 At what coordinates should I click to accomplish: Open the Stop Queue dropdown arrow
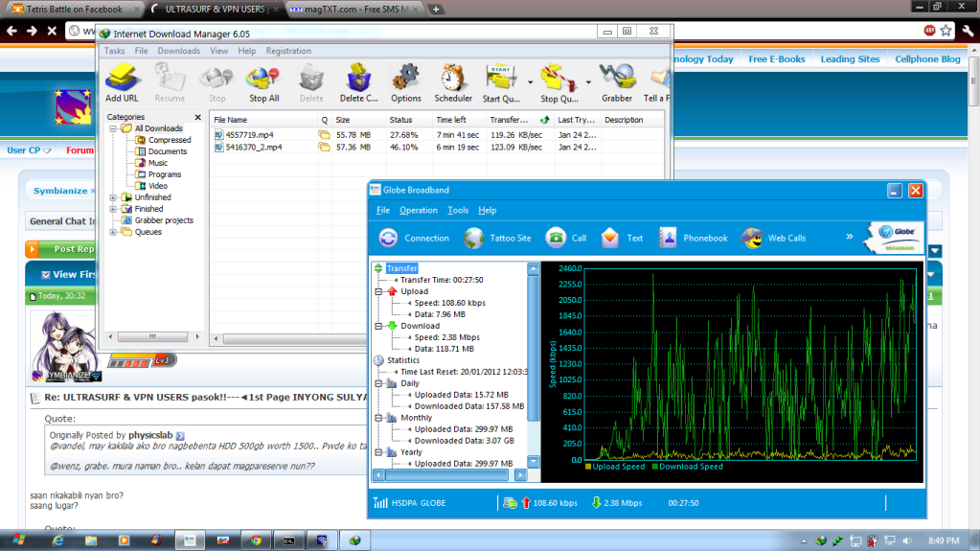[x=588, y=81]
